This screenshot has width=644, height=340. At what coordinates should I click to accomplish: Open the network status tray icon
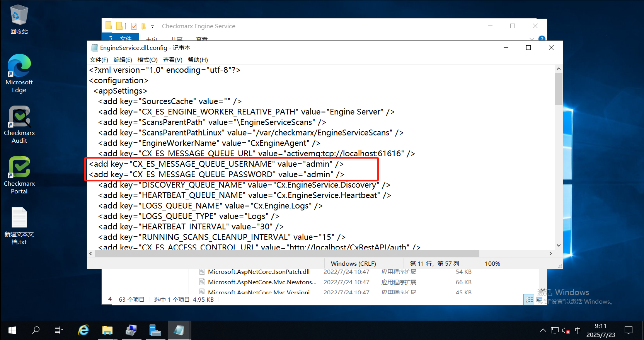pyautogui.click(x=555, y=330)
